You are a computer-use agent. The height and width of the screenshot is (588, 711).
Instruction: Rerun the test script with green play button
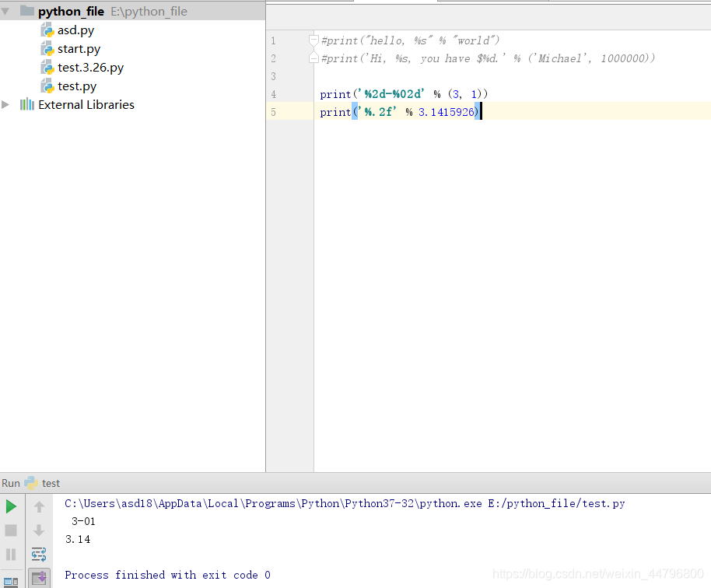[x=11, y=506]
